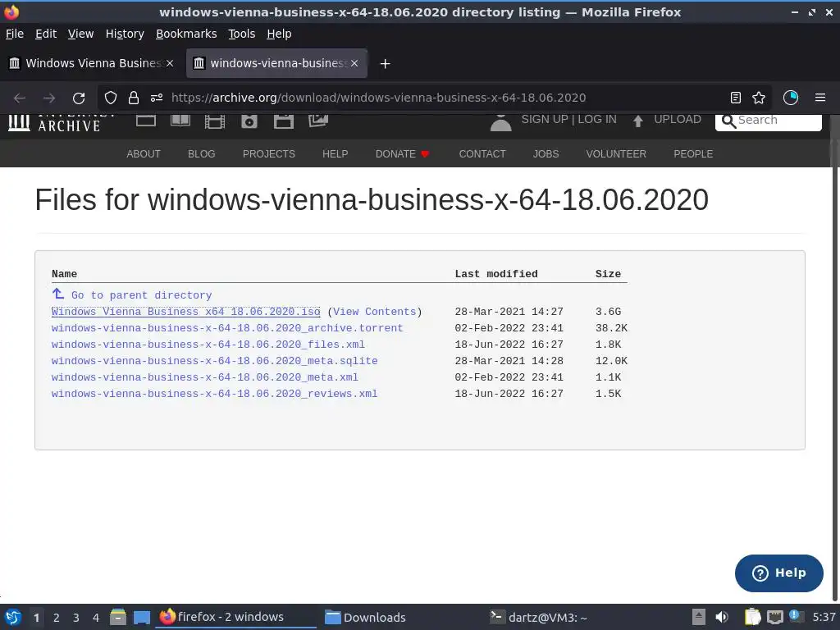Go back to the previous page
840x630 pixels.
click(20, 98)
